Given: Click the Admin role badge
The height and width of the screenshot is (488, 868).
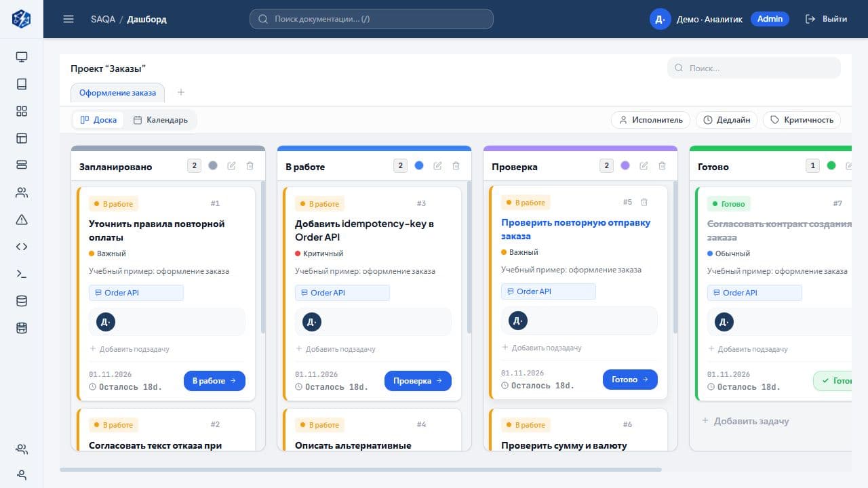Looking at the screenshot, I should tap(770, 19).
